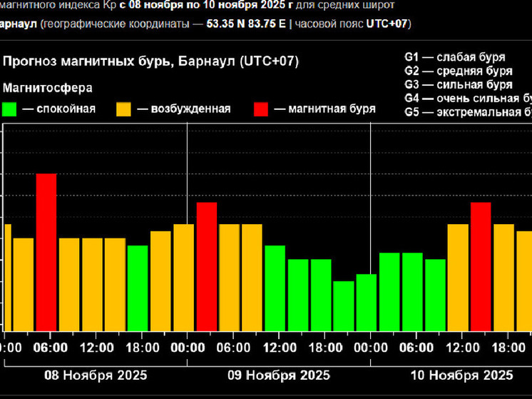Viewport: 532px width, 399px height.
Task: Select the only green bar on 08 November
Action: click(x=138, y=288)
